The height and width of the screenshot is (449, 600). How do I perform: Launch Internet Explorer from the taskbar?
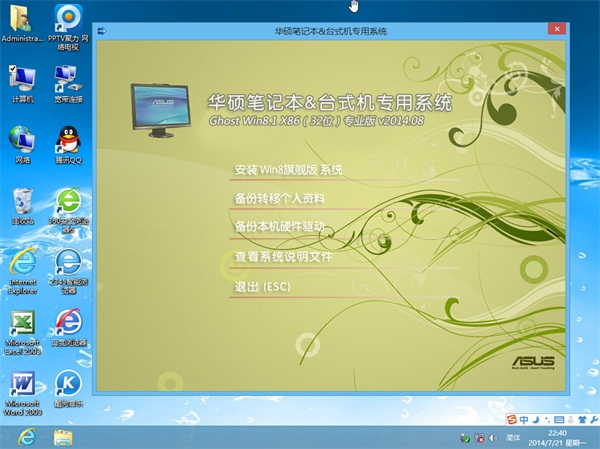(x=26, y=437)
